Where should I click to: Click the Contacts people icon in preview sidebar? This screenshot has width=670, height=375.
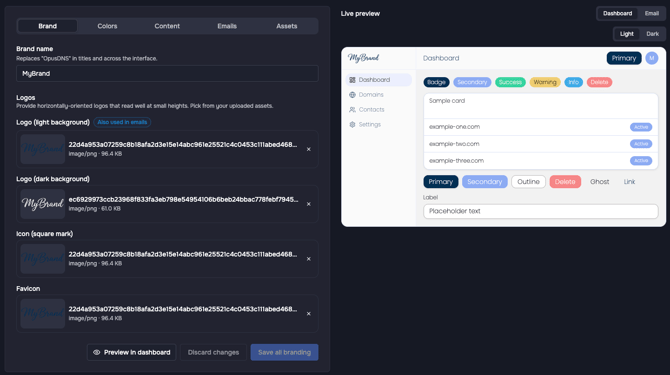tap(352, 110)
